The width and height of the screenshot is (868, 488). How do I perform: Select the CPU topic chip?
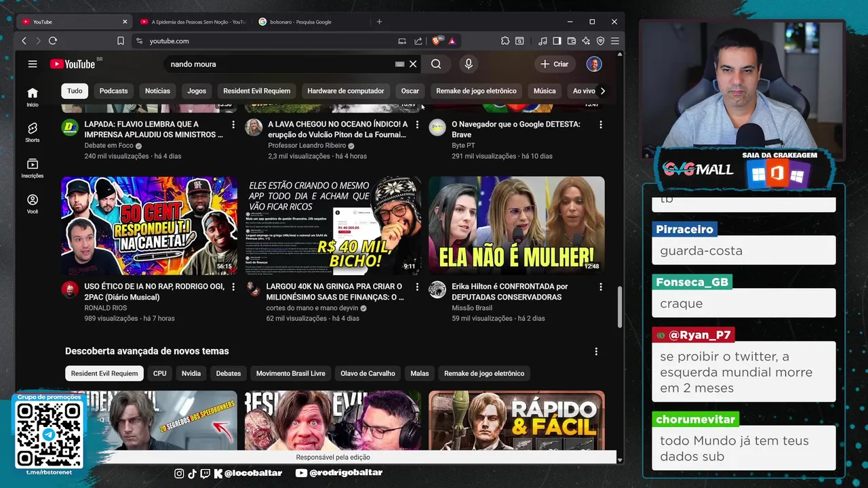(x=159, y=373)
